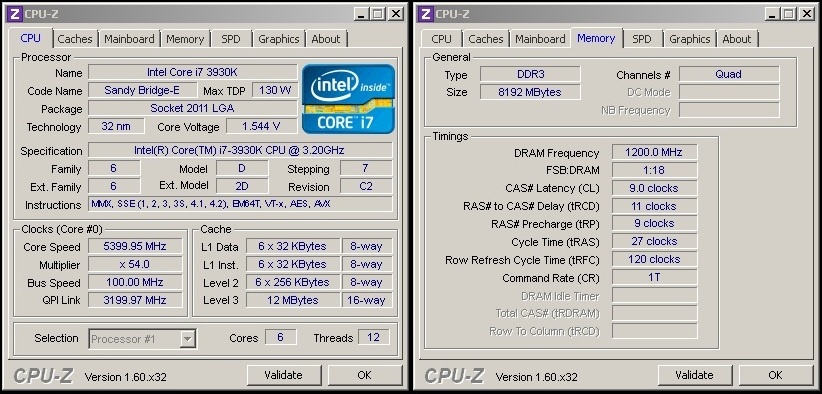Screen dimensions: 822x394
Task: Click OK in the Memory window
Action: point(775,375)
